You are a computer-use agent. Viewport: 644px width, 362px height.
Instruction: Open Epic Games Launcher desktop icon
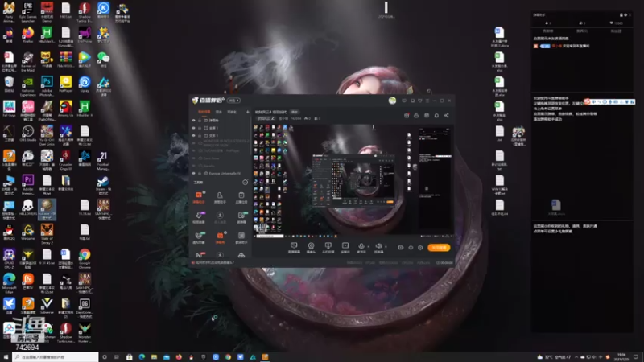(28, 12)
